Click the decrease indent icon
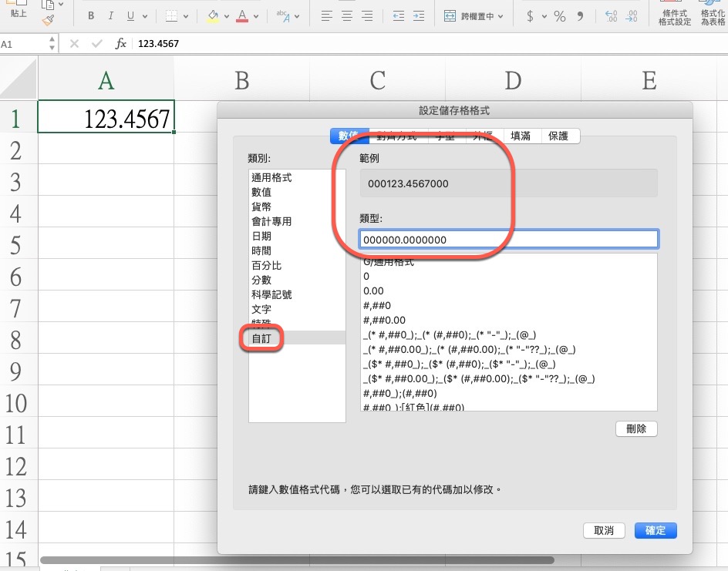The image size is (728, 571). pyautogui.click(x=398, y=16)
